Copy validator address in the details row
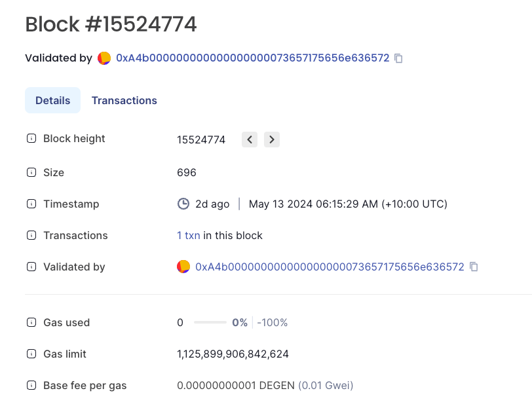This screenshot has width=532, height=412. coord(474,267)
